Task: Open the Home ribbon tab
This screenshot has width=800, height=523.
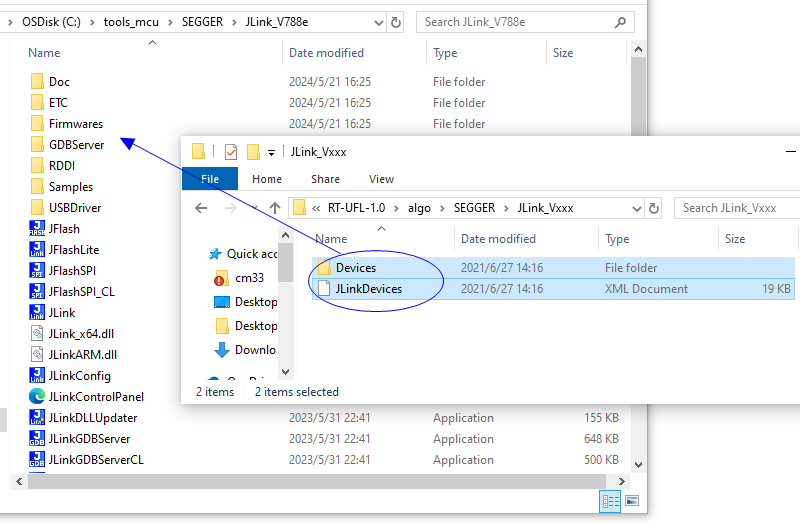Action: coord(267,179)
